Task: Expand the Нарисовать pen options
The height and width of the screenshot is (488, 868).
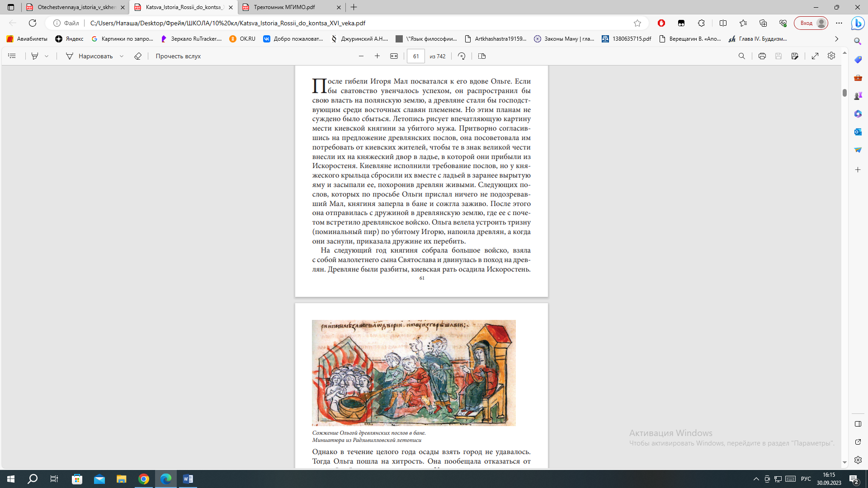Action: pyautogui.click(x=122, y=56)
